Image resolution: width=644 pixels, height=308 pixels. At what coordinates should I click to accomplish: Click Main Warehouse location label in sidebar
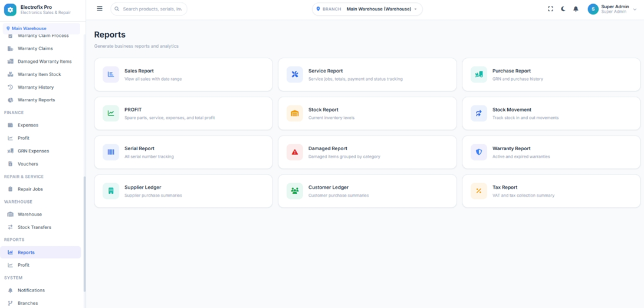click(29, 29)
